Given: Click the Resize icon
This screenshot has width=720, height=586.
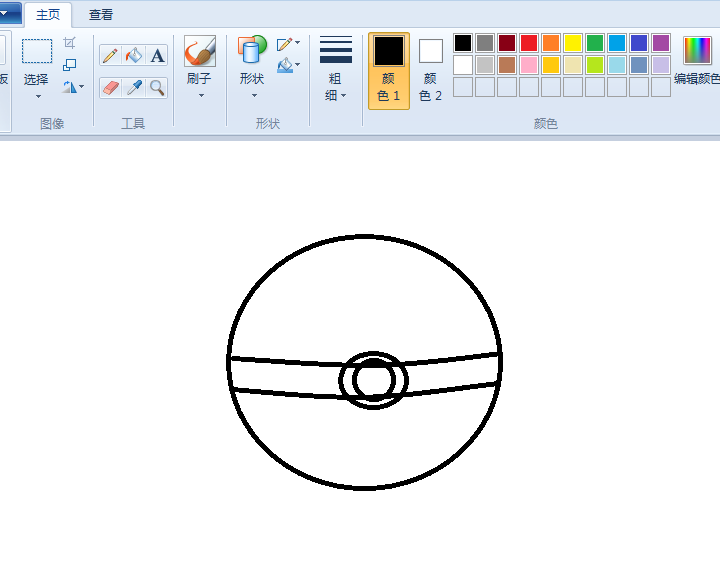Looking at the screenshot, I should 69,65.
